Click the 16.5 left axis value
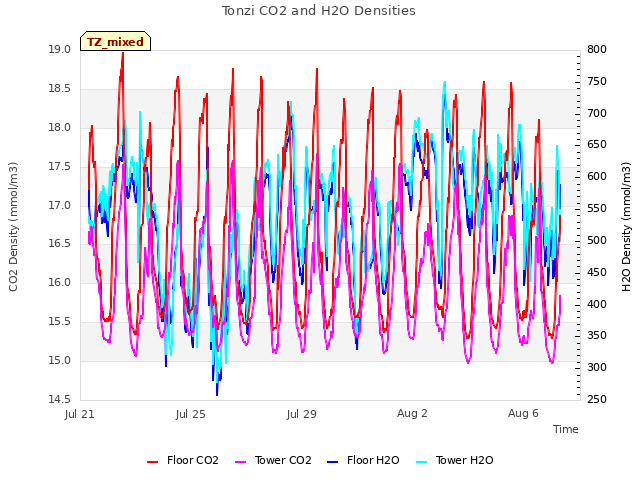The height and width of the screenshot is (480, 640). [x=60, y=244]
